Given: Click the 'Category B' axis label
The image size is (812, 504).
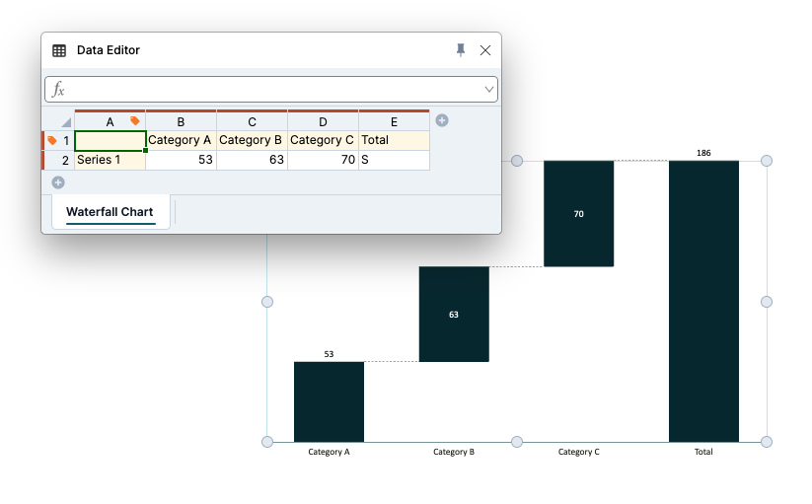Looking at the screenshot, I should [x=454, y=452].
